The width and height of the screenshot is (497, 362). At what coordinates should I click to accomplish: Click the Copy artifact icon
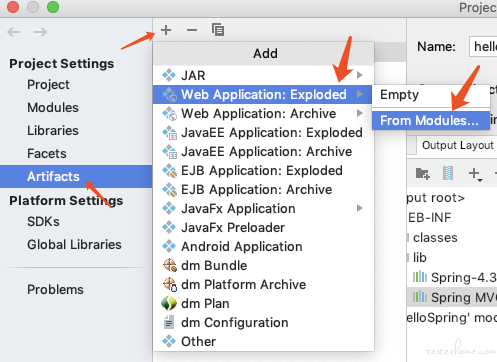tap(218, 30)
